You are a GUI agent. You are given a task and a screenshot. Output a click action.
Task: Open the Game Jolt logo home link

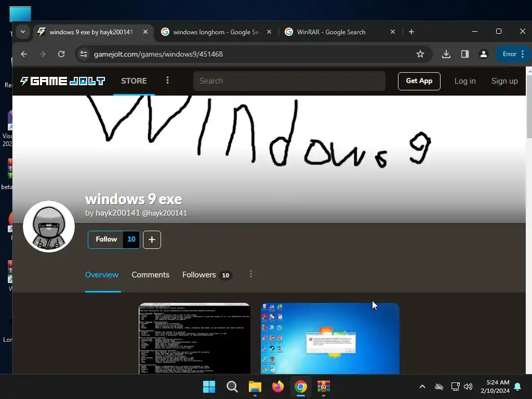pos(62,81)
